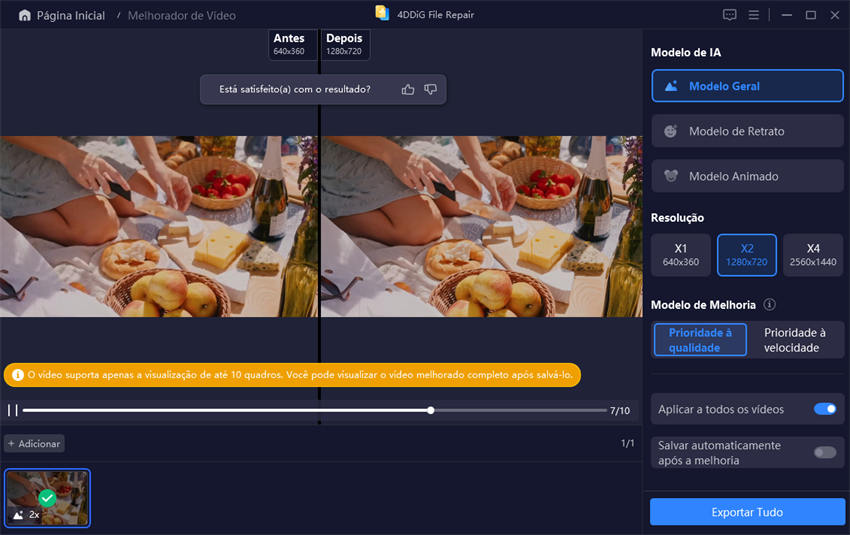The width and height of the screenshot is (850, 535).
Task: Toggle off Aplicar a todos os vídeos
Action: pos(824,409)
